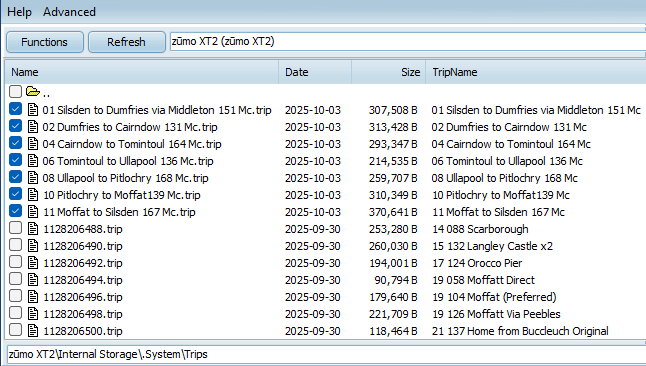Click the Refresh button
The height and width of the screenshot is (366, 646).
tap(126, 42)
